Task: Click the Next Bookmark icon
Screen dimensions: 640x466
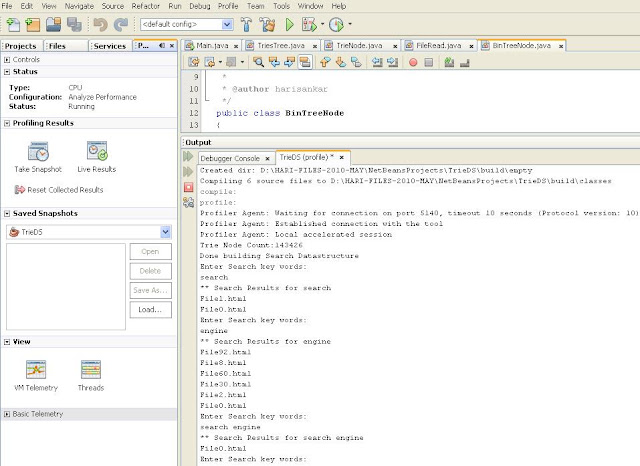Action: (x=341, y=62)
